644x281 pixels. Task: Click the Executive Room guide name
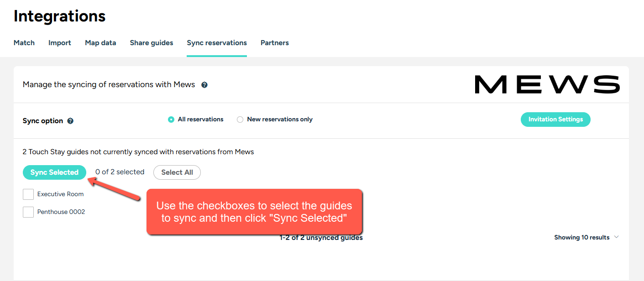coord(61,194)
